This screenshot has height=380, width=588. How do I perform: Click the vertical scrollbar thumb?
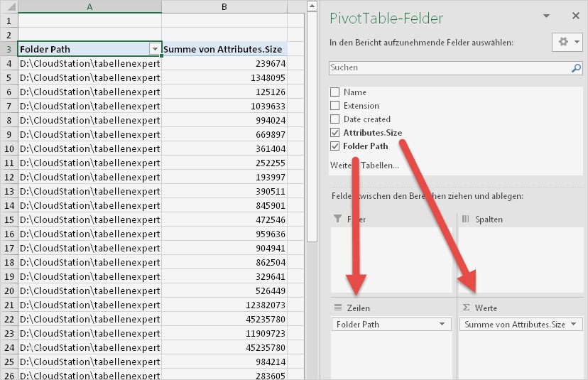coord(312,126)
